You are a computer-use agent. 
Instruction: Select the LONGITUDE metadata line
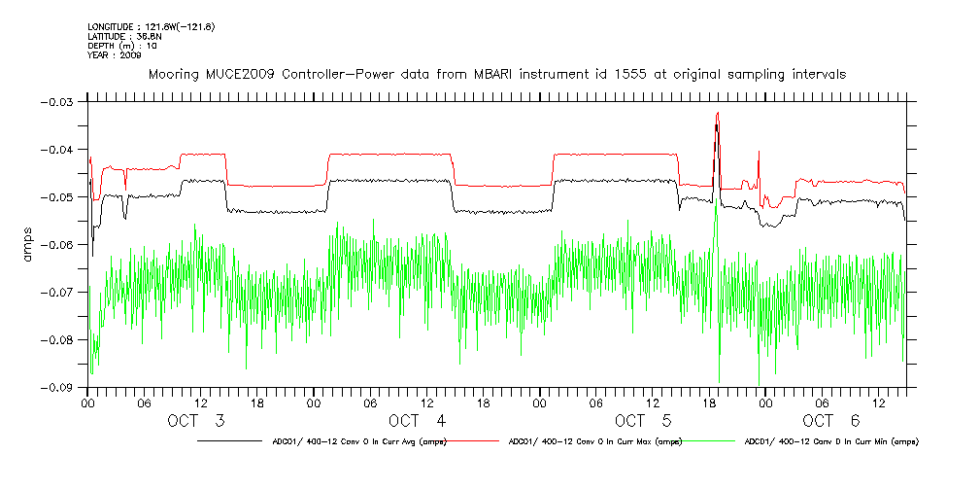151,26
